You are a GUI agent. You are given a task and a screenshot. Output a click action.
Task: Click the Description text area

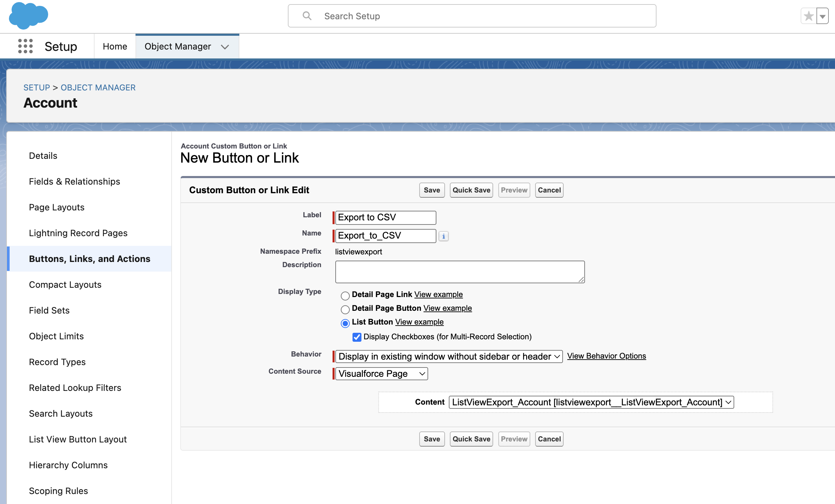pyautogui.click(x=460, y=272)
